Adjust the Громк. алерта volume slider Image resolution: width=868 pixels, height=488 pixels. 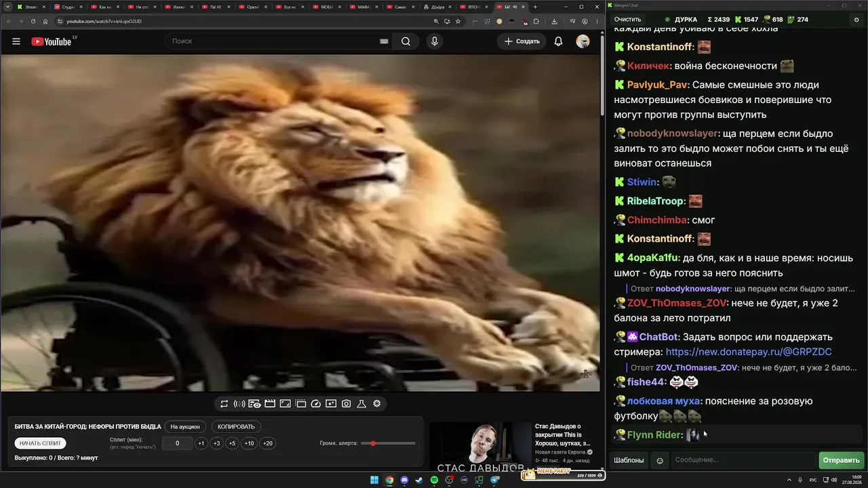(389, 443)
